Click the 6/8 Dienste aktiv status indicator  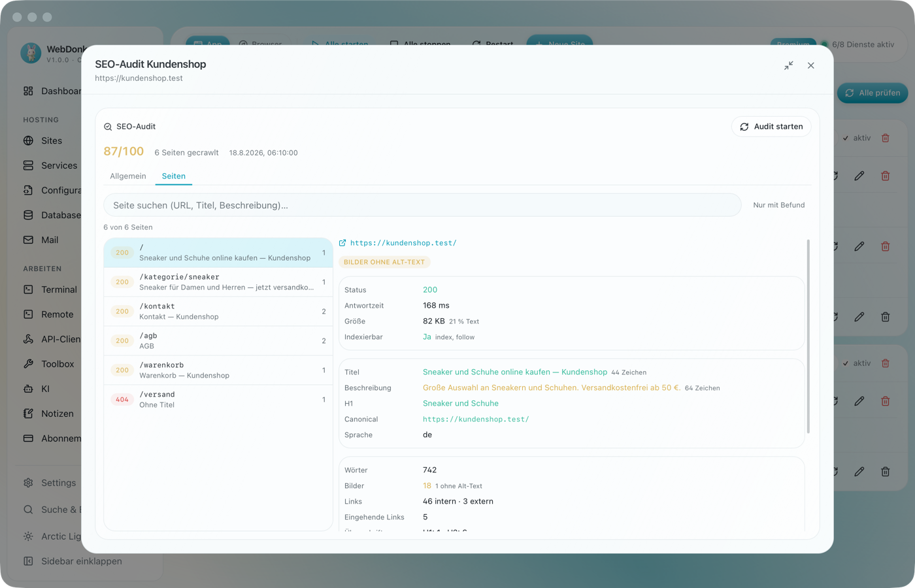click(x=857, y=44)
